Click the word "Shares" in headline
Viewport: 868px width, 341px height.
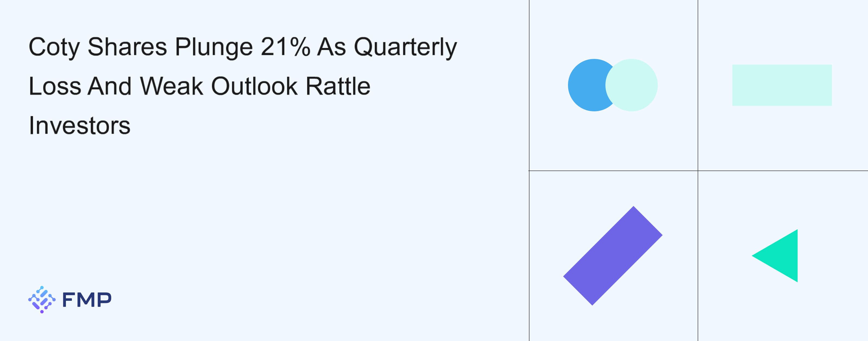(x=127, y=46)
